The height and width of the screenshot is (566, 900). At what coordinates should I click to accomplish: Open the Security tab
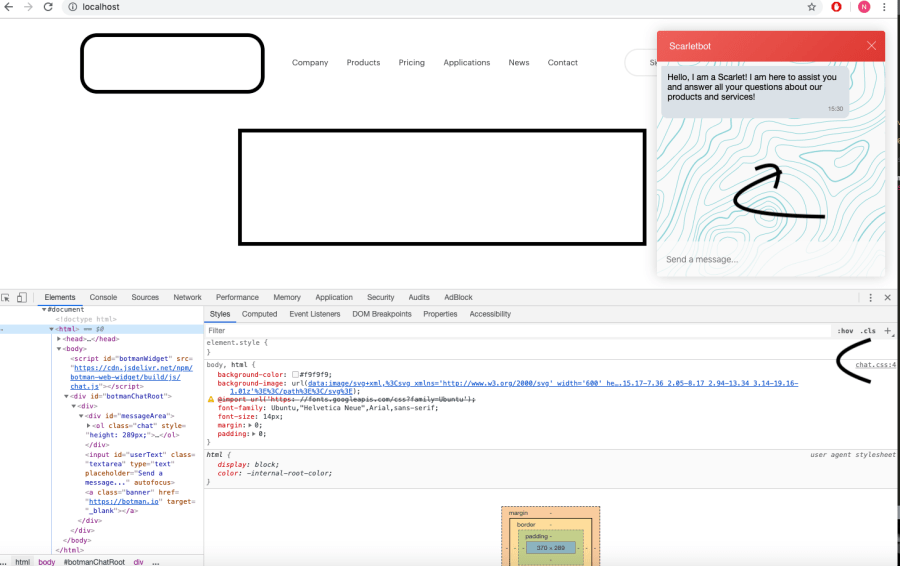pos(381,297)
